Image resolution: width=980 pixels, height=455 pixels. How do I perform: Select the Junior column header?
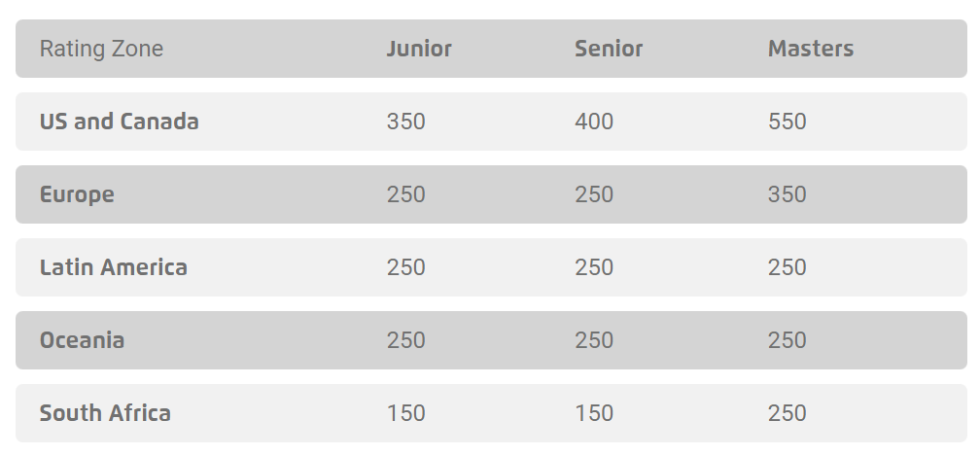click(419, 49)
